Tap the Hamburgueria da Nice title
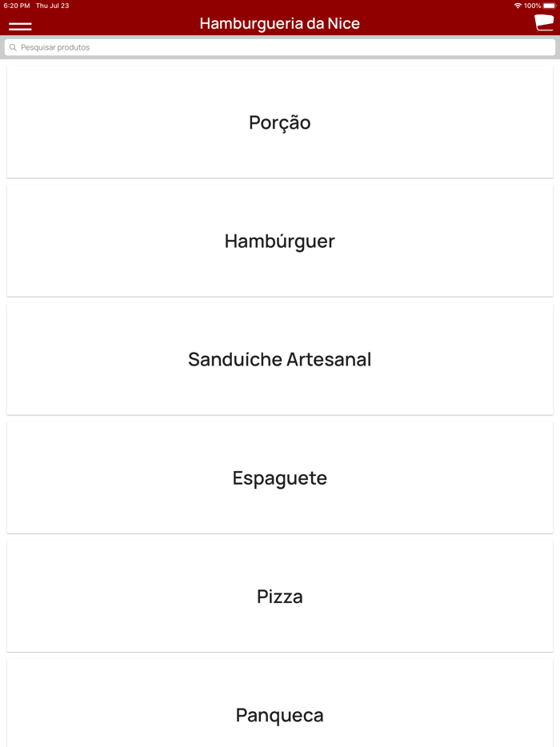 click(280, 23)
